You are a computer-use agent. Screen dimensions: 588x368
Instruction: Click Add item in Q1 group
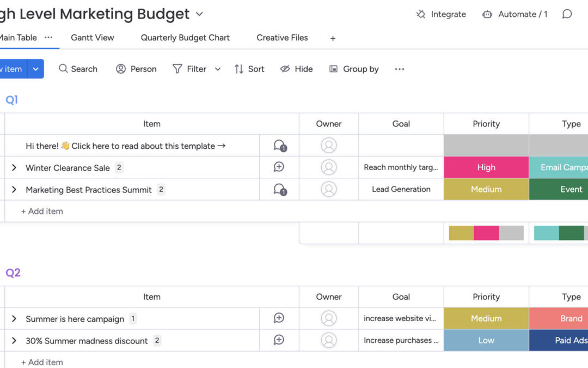point(42,211)
